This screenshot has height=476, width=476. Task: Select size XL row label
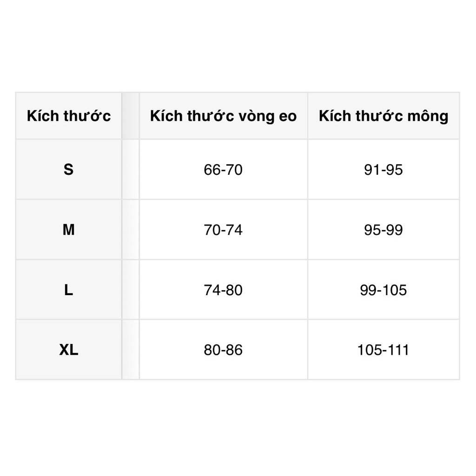(69, 350)
